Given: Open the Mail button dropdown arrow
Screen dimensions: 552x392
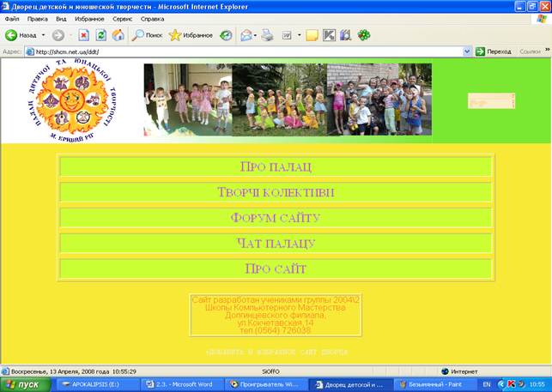Looking at the screenshot, I should 255,35.
